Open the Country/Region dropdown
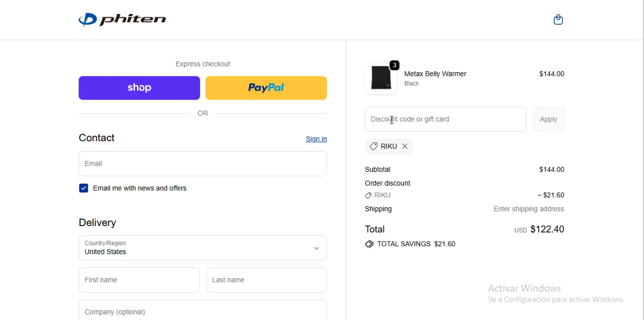Viewport: 644px width, 320px height. (x=203, y=248)
